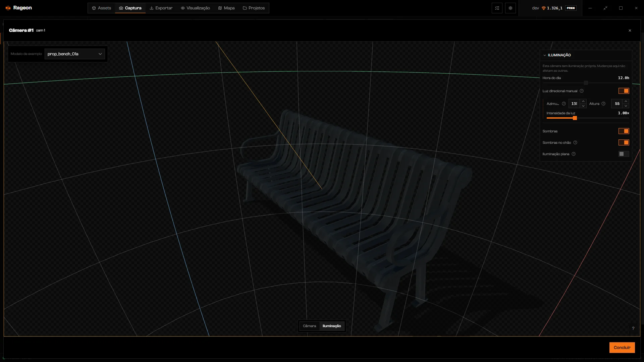Enable the Iluminação plana toggle
Image resolution: width=644 pixels, height=362 pixels.
[x=624, y=154]
